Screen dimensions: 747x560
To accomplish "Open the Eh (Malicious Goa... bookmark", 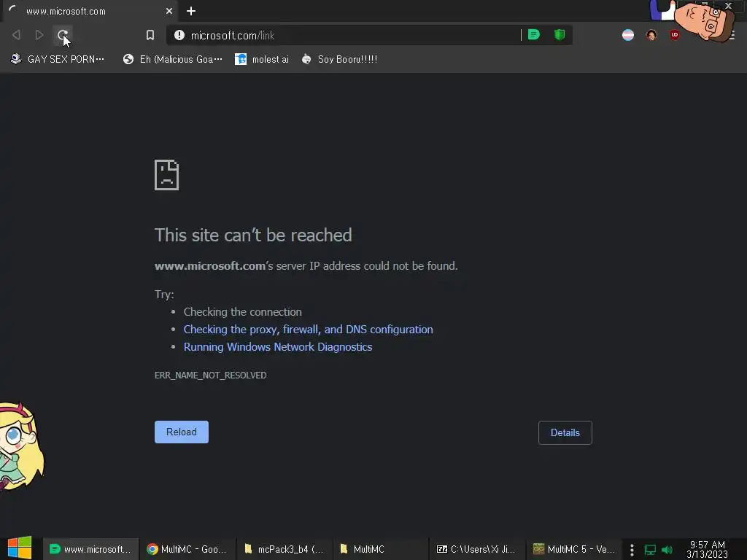I will point(172,59).
